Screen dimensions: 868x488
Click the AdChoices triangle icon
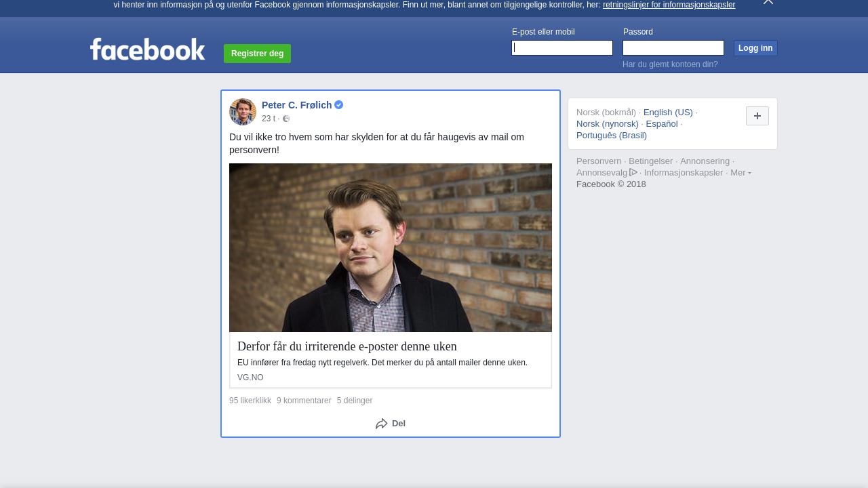click(x=633, y=172)
